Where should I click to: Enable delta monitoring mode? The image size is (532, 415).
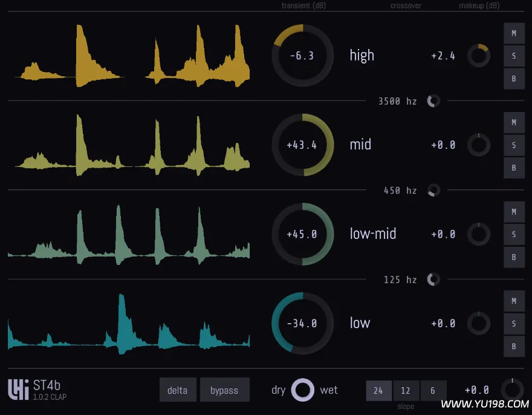[178, 390]
